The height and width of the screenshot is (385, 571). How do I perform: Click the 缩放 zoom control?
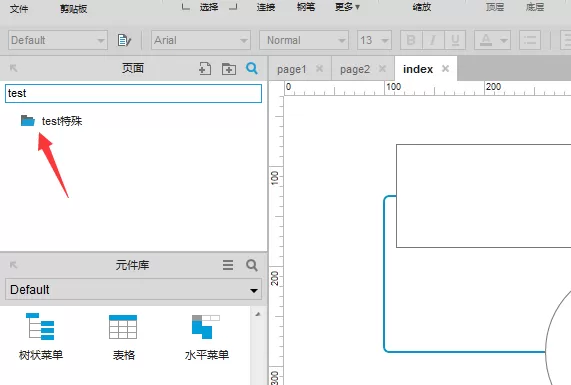pyautogui.click(x=422, y=7)
